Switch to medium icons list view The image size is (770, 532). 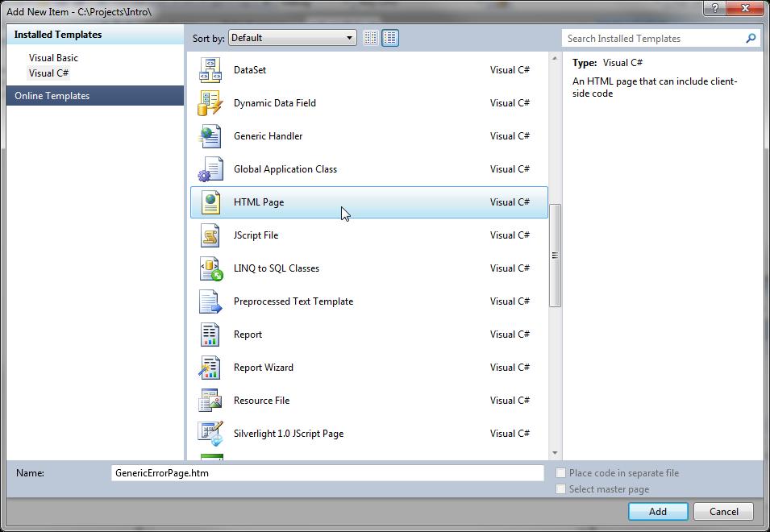[390, 38]
